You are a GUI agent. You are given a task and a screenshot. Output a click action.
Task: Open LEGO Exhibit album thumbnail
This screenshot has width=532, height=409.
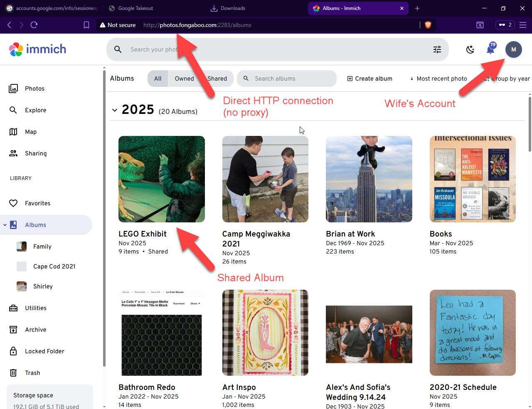click(162, 179)
